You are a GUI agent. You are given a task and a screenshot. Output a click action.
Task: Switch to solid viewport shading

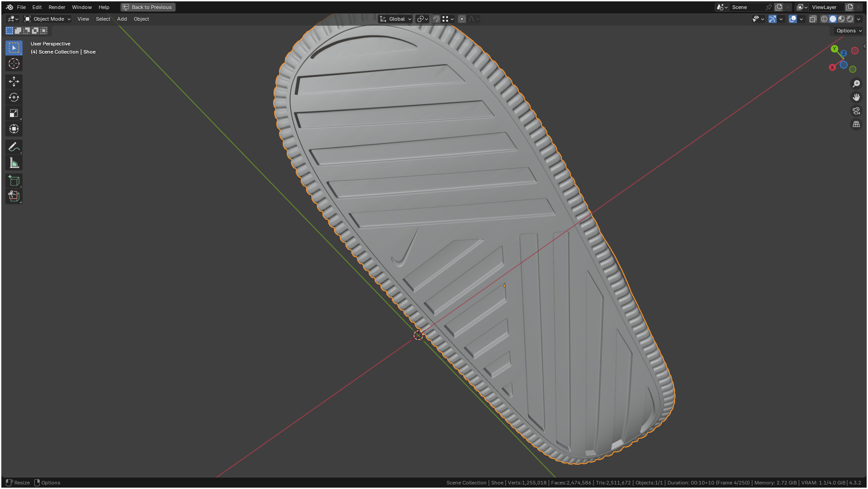click(833, 19)
